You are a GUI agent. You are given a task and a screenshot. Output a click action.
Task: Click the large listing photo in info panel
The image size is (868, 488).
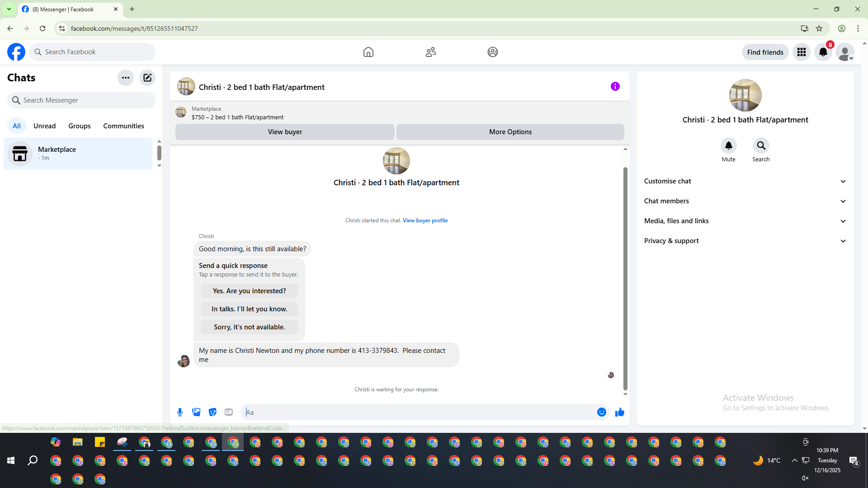(x=745, y=95)
